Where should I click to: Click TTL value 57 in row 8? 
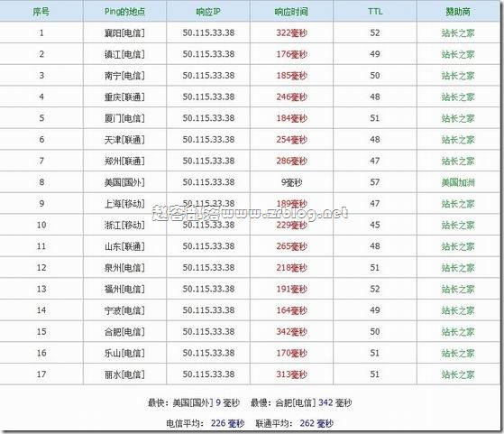375,182
